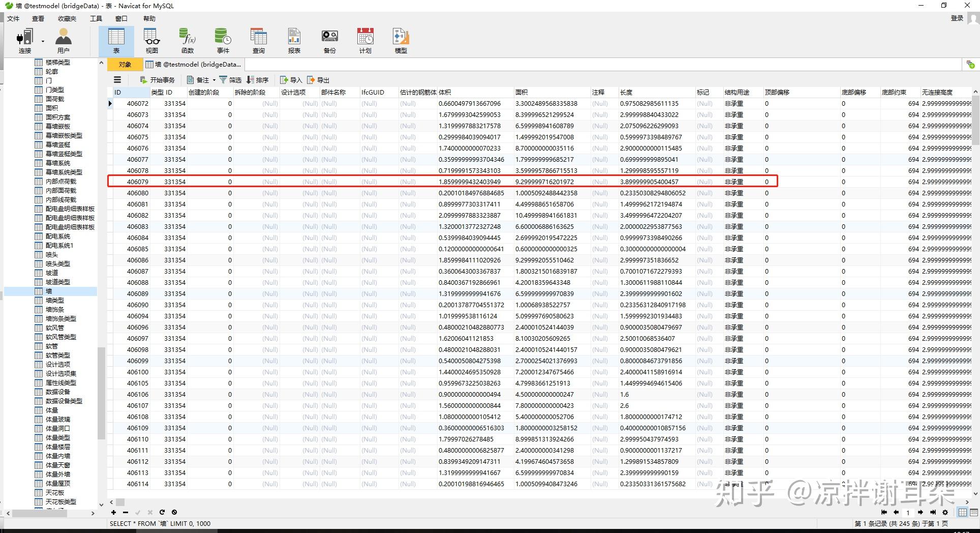Add a new record with plus icon
Screen dimensions: 980x533
coord(113,512)
